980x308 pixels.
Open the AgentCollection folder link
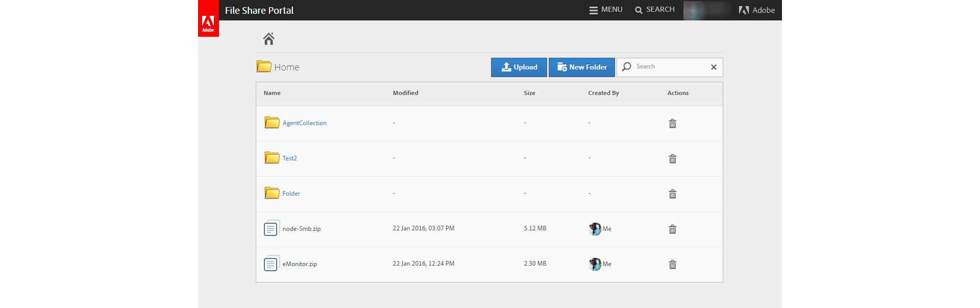coord(304,123)
